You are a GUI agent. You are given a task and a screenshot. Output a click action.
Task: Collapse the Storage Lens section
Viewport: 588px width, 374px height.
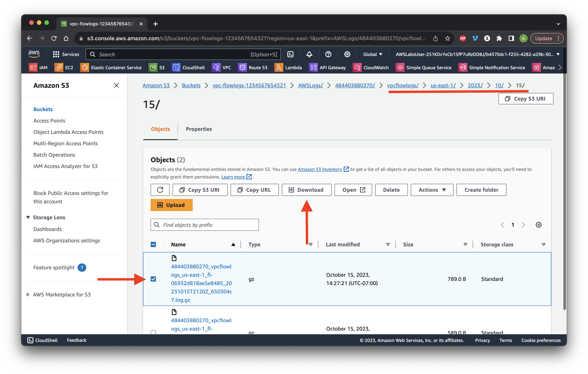pyautogui.click(x=28, y=217)
